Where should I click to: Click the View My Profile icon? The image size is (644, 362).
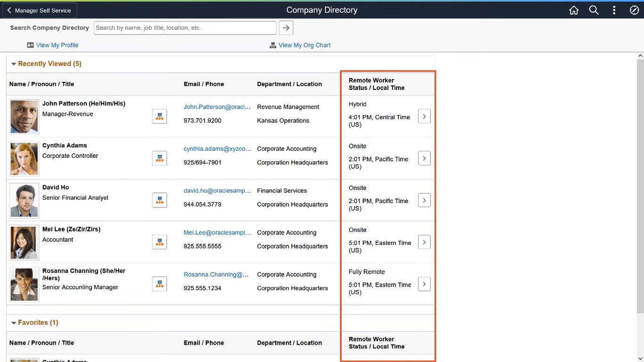click(29, 45)
